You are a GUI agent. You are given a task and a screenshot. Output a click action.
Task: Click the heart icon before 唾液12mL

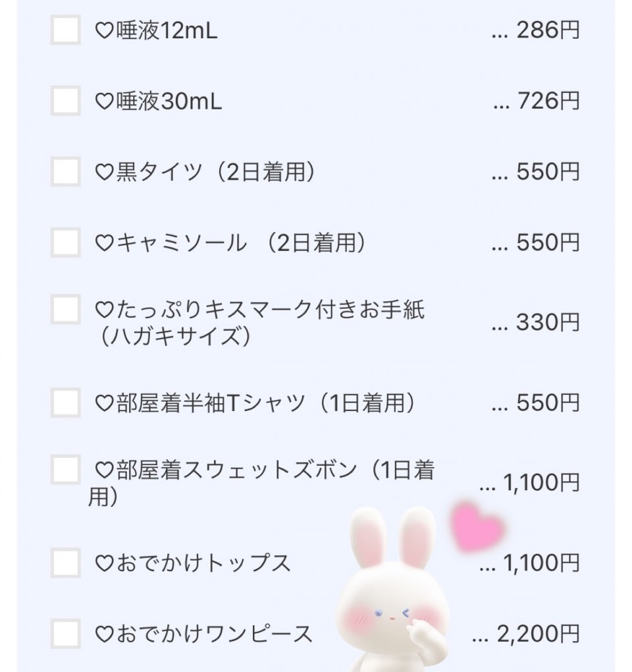coord(105,31)
